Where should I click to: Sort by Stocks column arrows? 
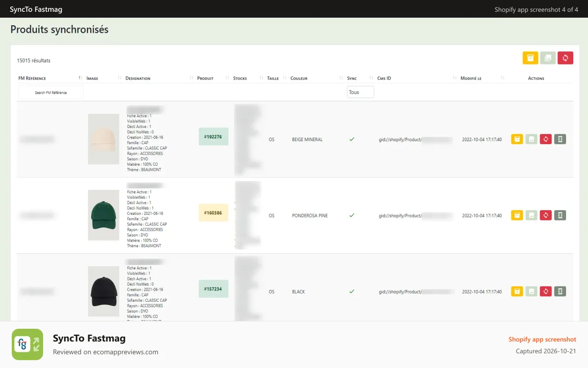pos(261,78)
